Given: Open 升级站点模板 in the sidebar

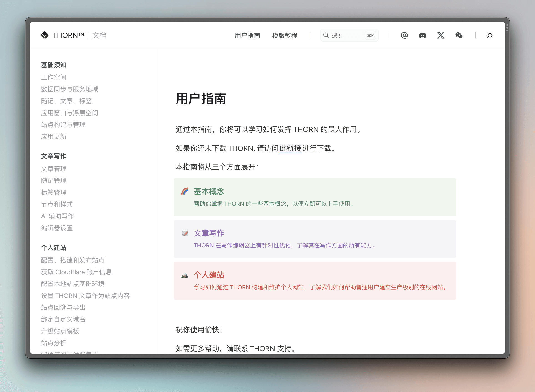Looking at the screenshot, I should coord(60,331).
